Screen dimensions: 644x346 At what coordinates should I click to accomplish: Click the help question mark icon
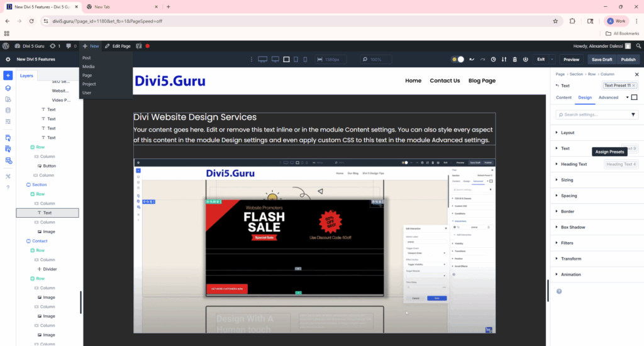pos(8,187)
